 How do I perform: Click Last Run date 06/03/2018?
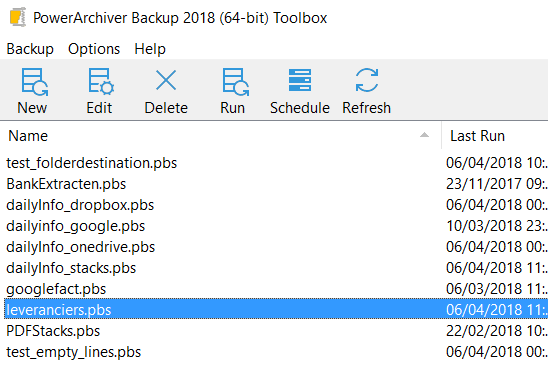point(497,289)
